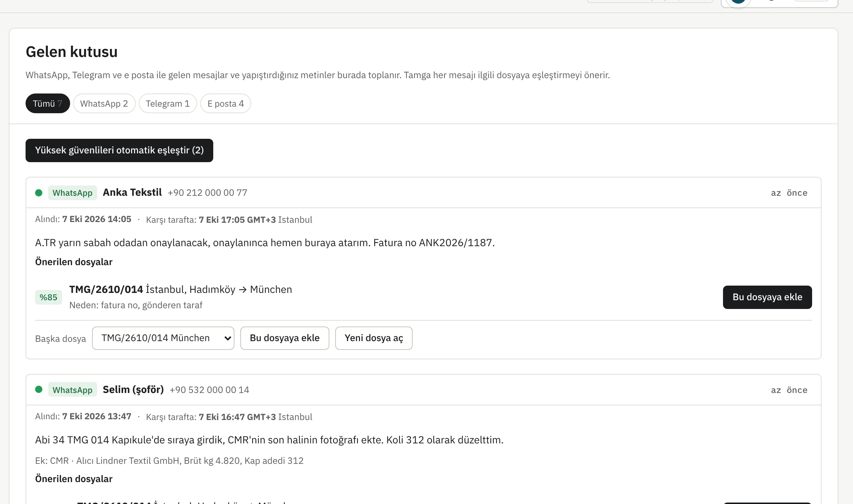This screenshot has height=504, width=853.
Task: Select the Tümü 7 filter tab
Action: pyautogui.click(x=47, y=103)
